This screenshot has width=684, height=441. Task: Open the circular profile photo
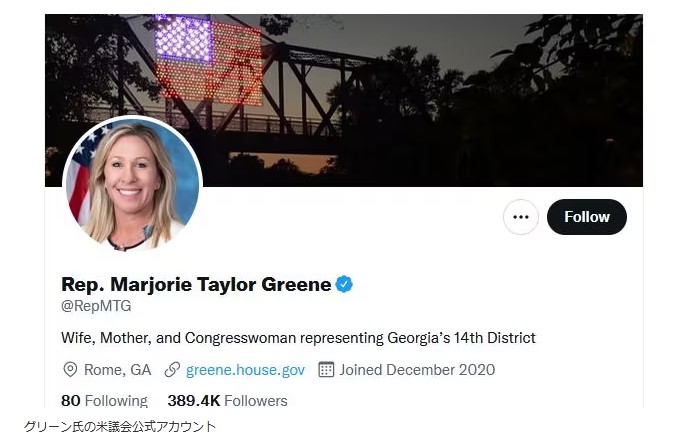coord(132,184)
